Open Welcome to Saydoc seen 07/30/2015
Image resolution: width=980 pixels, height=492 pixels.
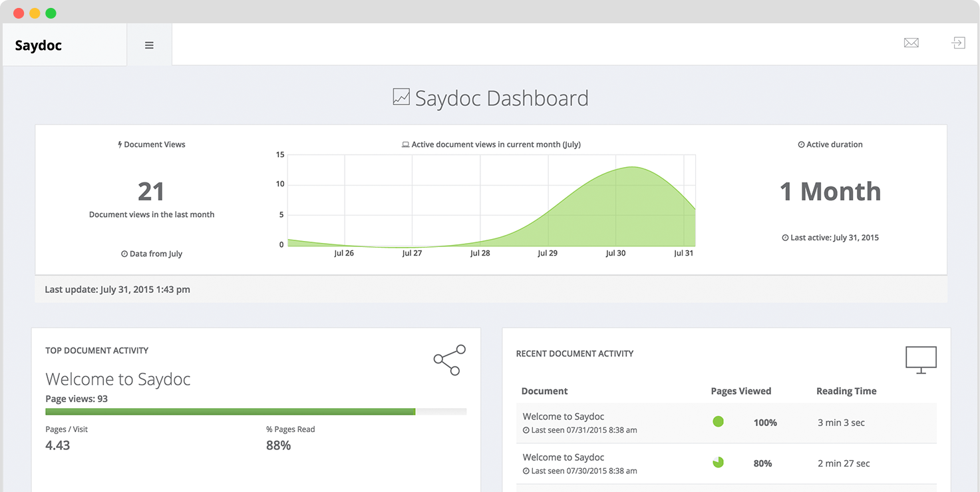[x=564, y=457]
